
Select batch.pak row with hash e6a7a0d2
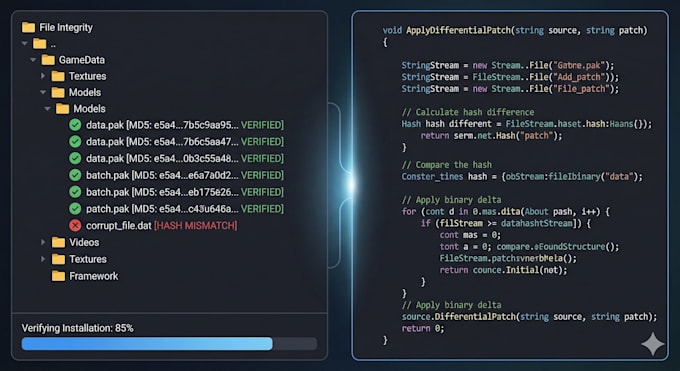[177, 175]
